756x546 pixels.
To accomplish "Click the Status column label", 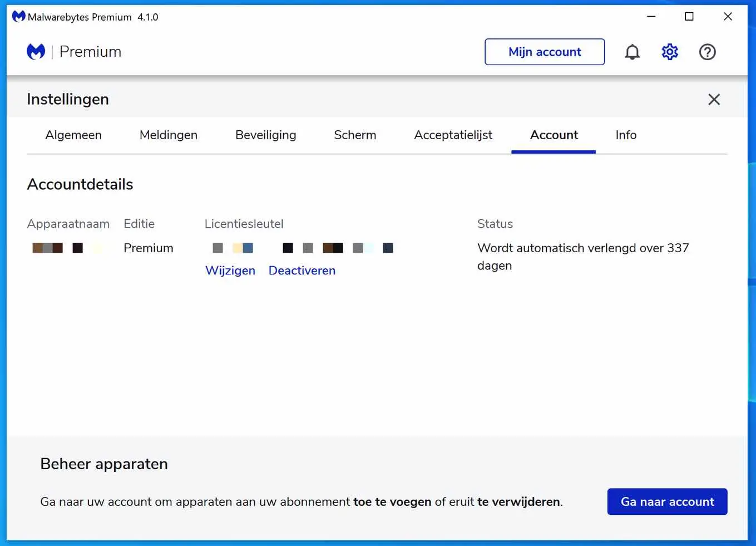I will click(495, 224).
